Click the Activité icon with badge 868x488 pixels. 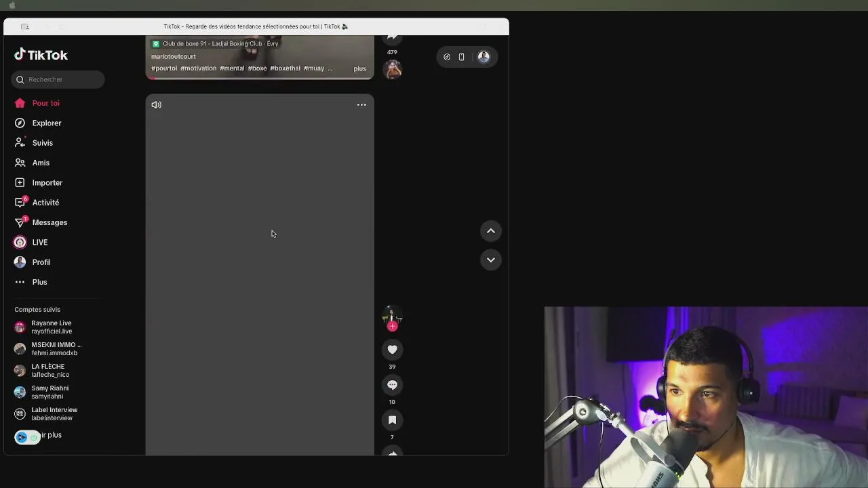[20, 202]
